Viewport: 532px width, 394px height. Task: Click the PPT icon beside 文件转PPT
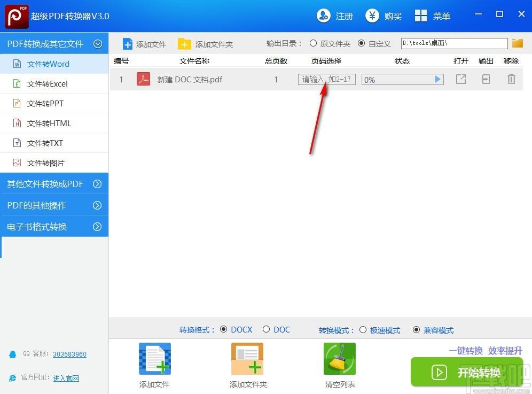[17, 103]
